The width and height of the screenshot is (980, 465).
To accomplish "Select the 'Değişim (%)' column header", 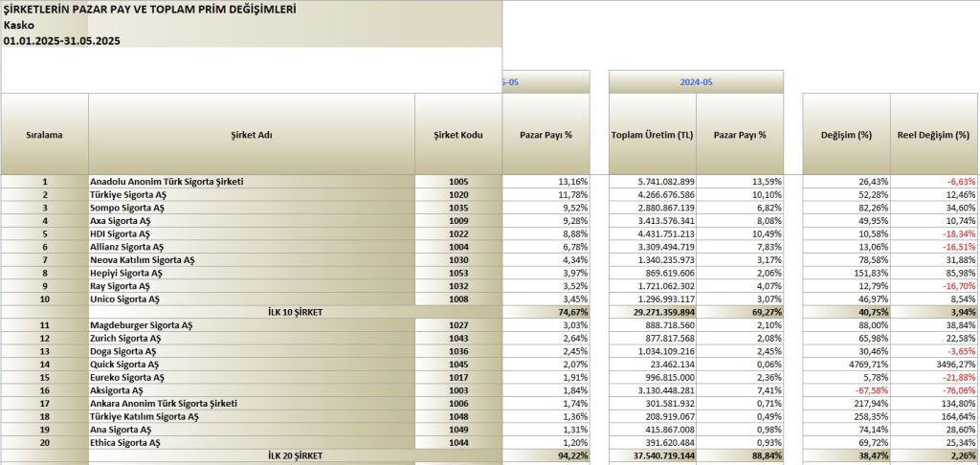I will pos(846,134).
